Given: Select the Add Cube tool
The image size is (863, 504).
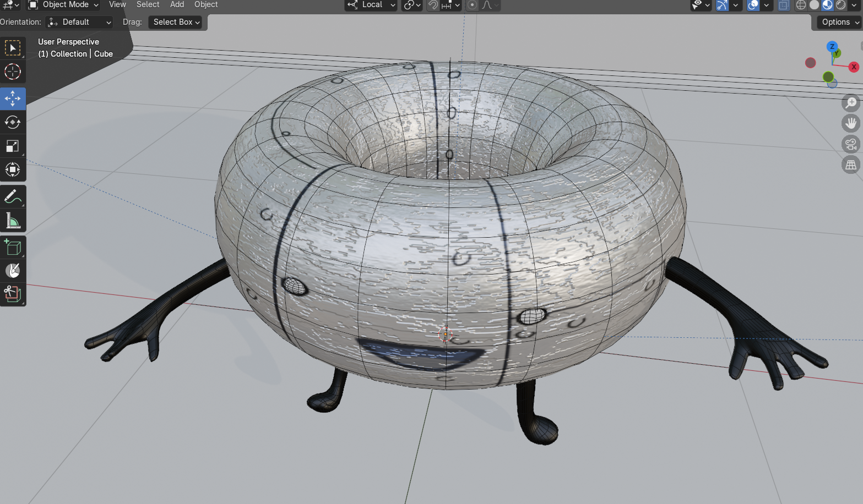Looking at the screenshot, I should click(x=13, y=247).
